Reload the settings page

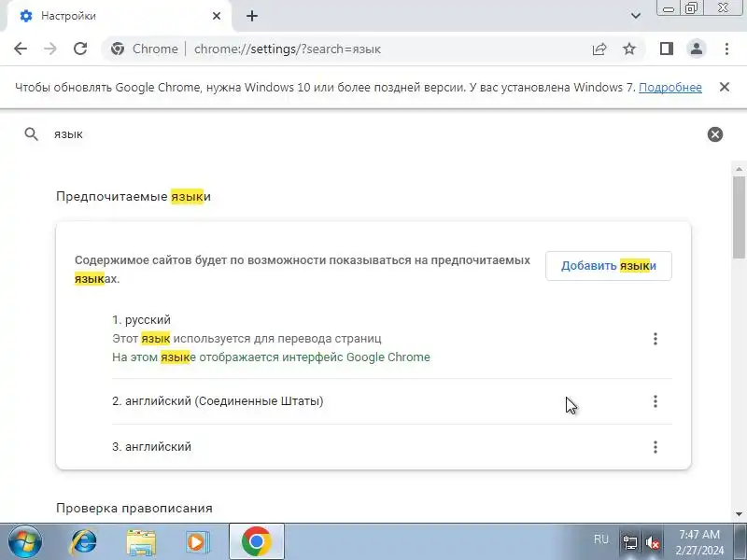[x=80, y=49]
